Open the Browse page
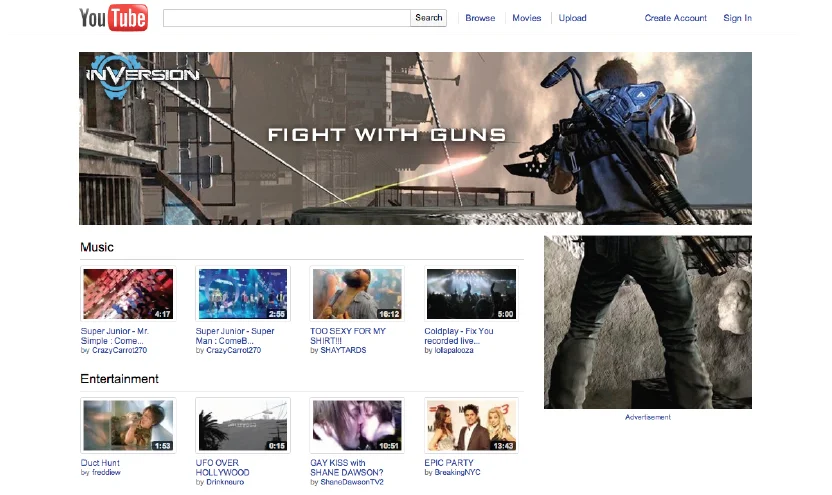This screenshot has height=495, width=832. (480, 18)
